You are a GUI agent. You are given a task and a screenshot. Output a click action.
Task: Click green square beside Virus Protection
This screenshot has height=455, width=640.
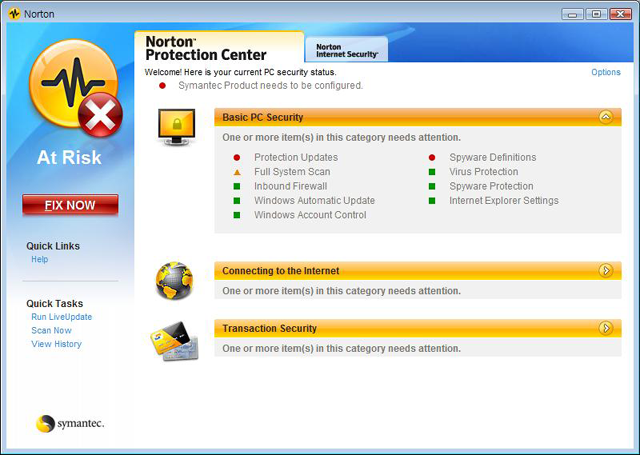pos(432,172)
